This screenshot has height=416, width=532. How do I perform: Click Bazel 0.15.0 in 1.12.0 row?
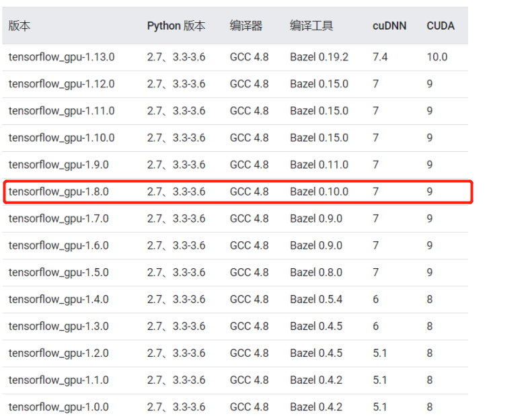[319, 84]
